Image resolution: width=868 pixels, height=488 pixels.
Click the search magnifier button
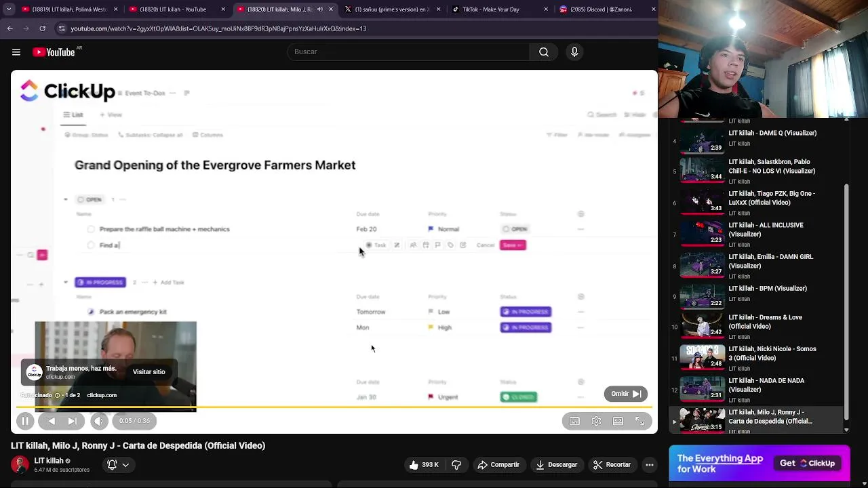click(x=544, y=52)
